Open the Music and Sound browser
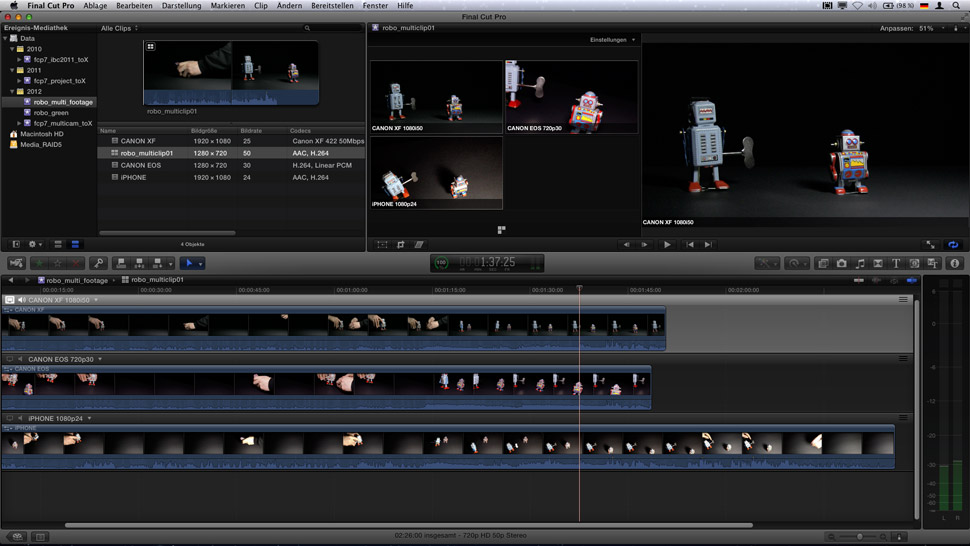 859,263
